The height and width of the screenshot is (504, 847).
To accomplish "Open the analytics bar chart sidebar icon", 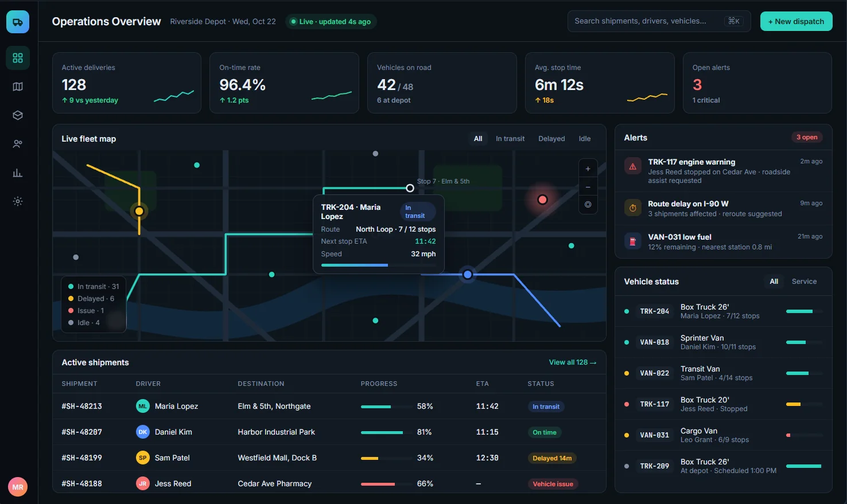I will click(18, 173).
